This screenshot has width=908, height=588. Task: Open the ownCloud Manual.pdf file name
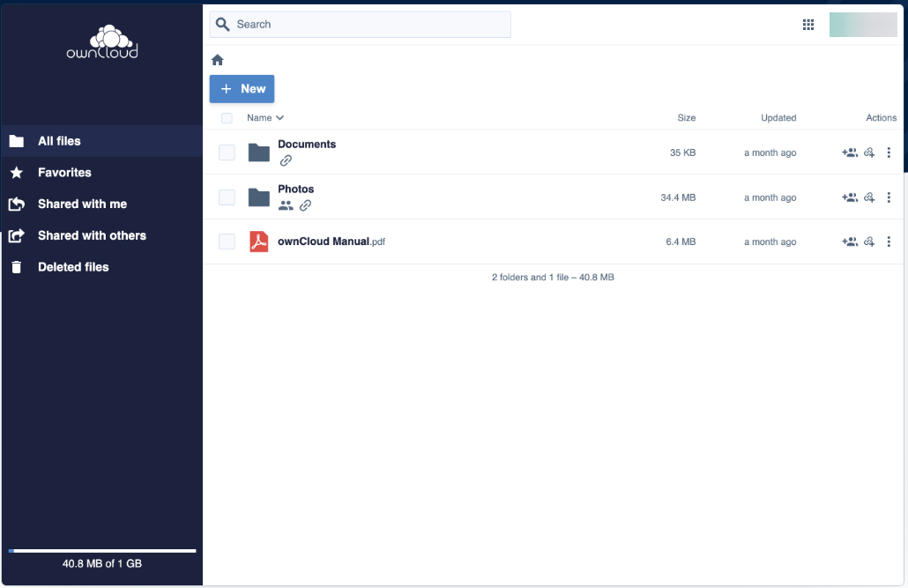[x=331, y=242]
